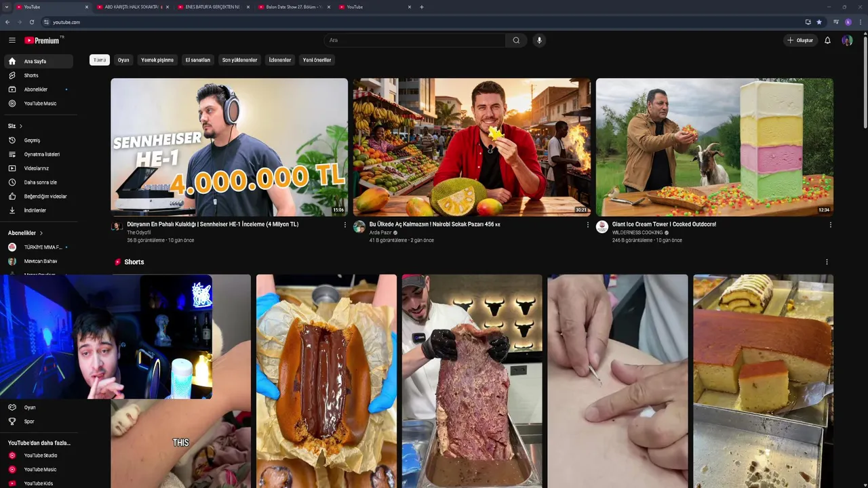Image resolution: width=868 pixels, height=488 pixels.
Task: Open the chocolate-filled bun Short
Action: click(x=326, y=381)
